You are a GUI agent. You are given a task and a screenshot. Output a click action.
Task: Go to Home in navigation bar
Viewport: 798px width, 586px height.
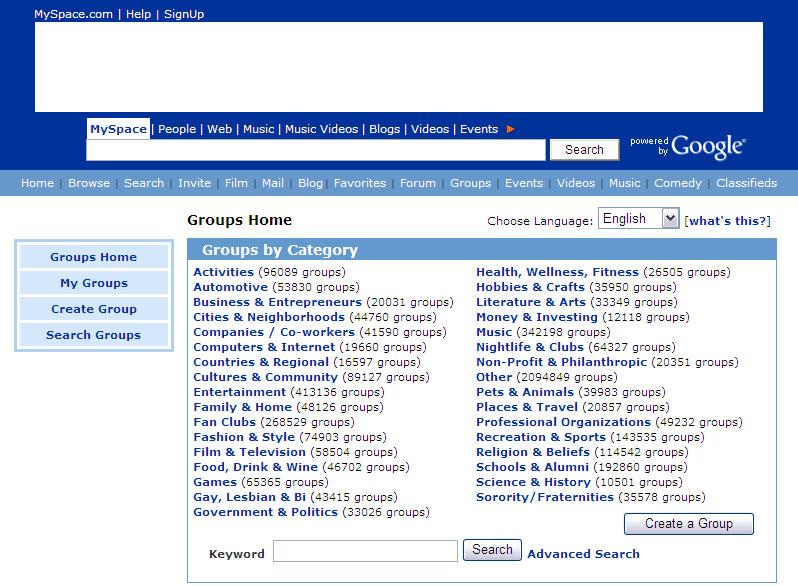[37, 183]
